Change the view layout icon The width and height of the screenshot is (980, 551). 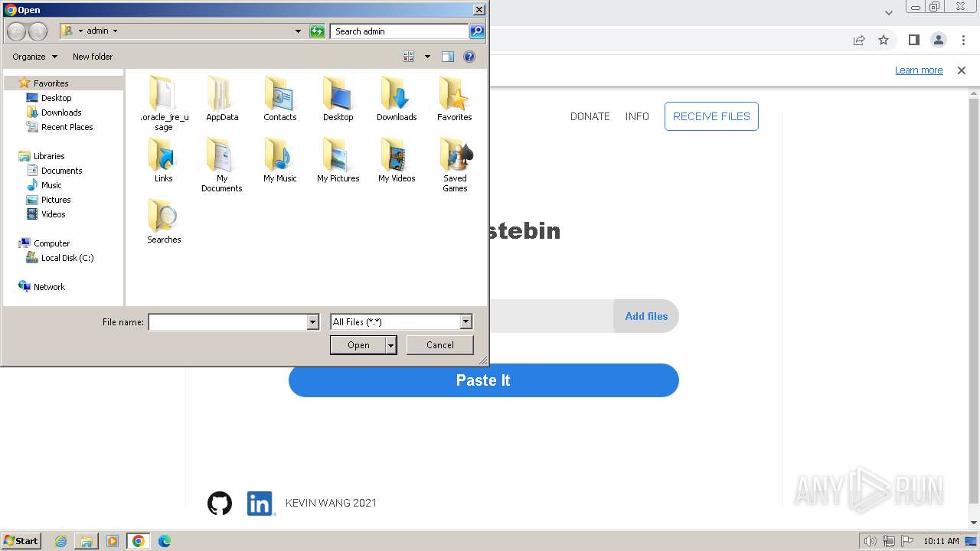pyautogui.click(x=409, y=57)
